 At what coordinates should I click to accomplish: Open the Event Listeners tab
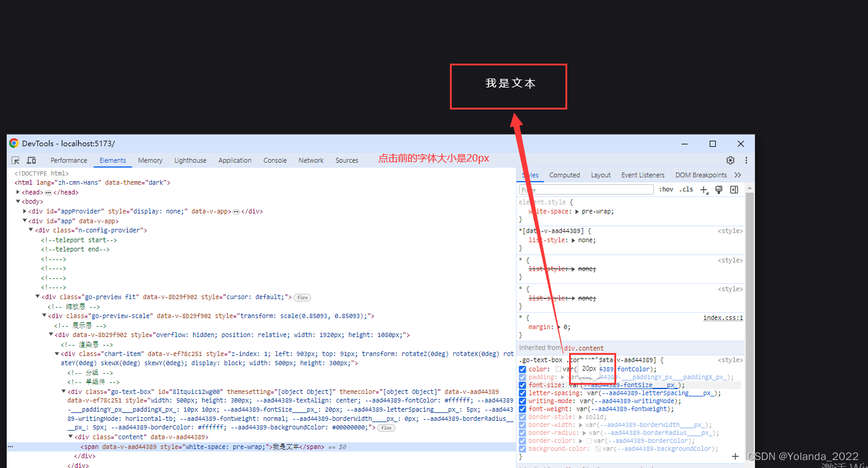(642, 174)
